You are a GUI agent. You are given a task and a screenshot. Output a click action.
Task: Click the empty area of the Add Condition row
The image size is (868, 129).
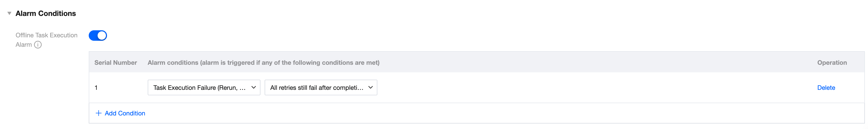pos(472,113)
